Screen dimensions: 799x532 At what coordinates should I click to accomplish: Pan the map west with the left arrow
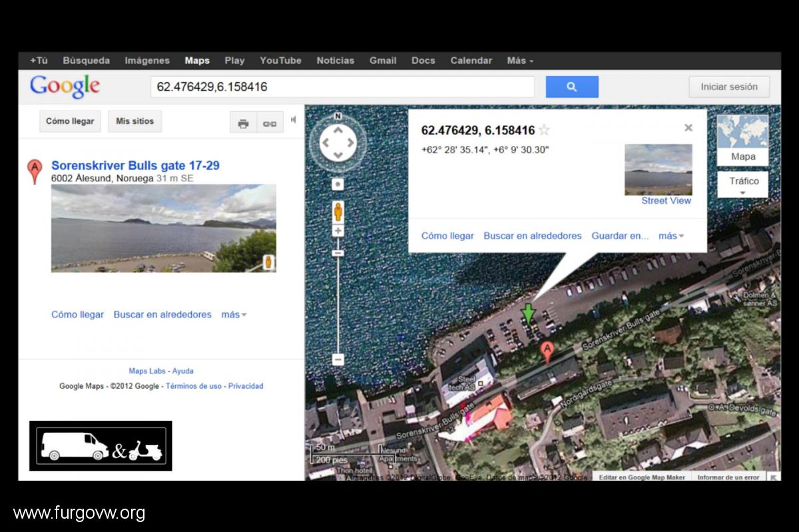(325, 142)
